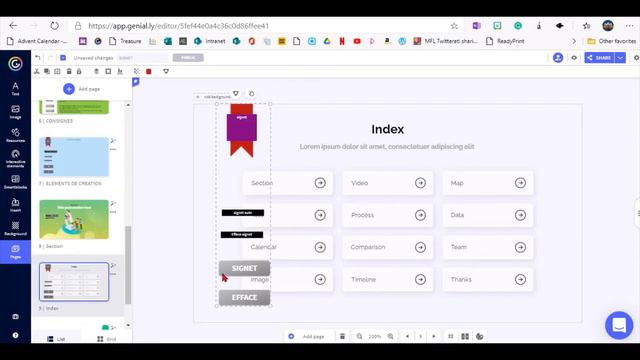Screen dimensions: 640x360
Task: Click the SIGNET button on canvas
Action: click(x=244, y=268)
